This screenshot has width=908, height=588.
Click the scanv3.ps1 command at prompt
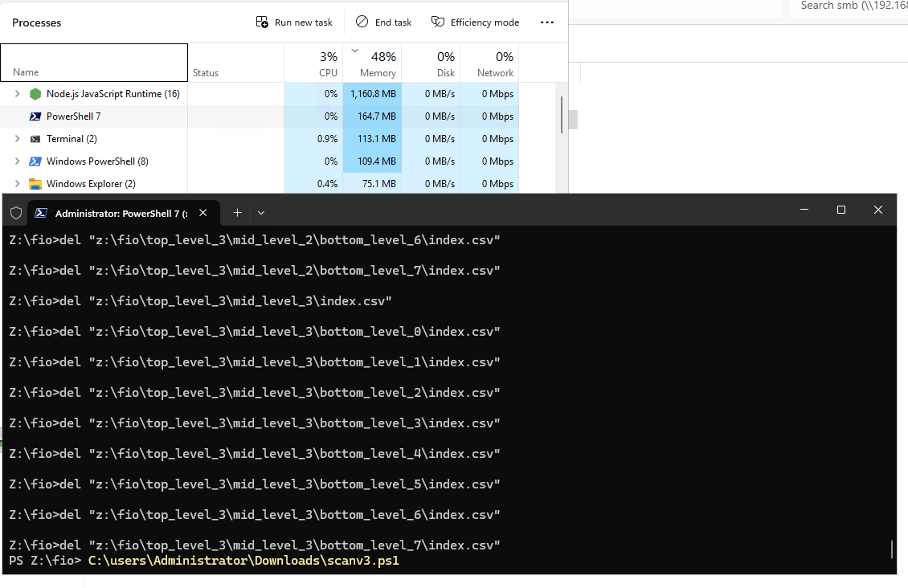click(243, 560)
